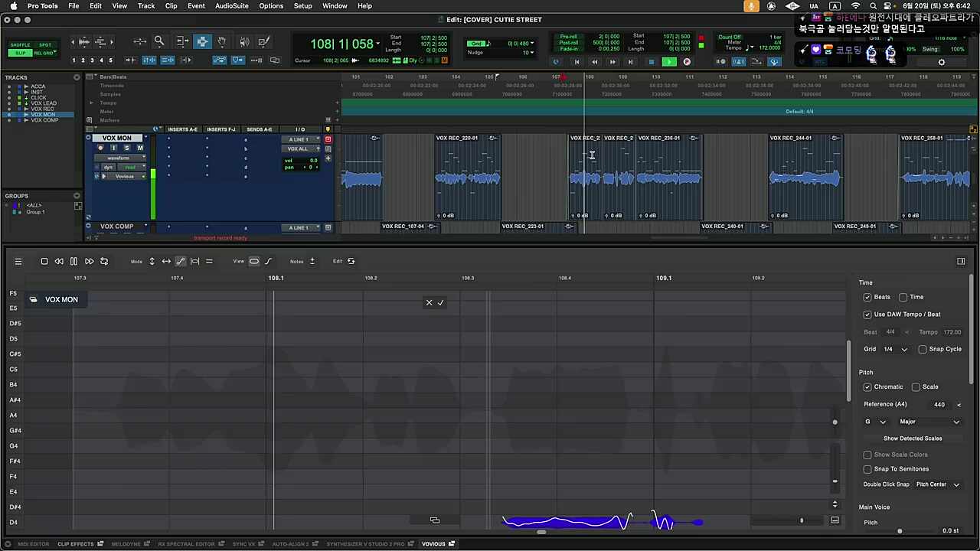Select the pitch draw mode tool

click(x=181, y=262)
